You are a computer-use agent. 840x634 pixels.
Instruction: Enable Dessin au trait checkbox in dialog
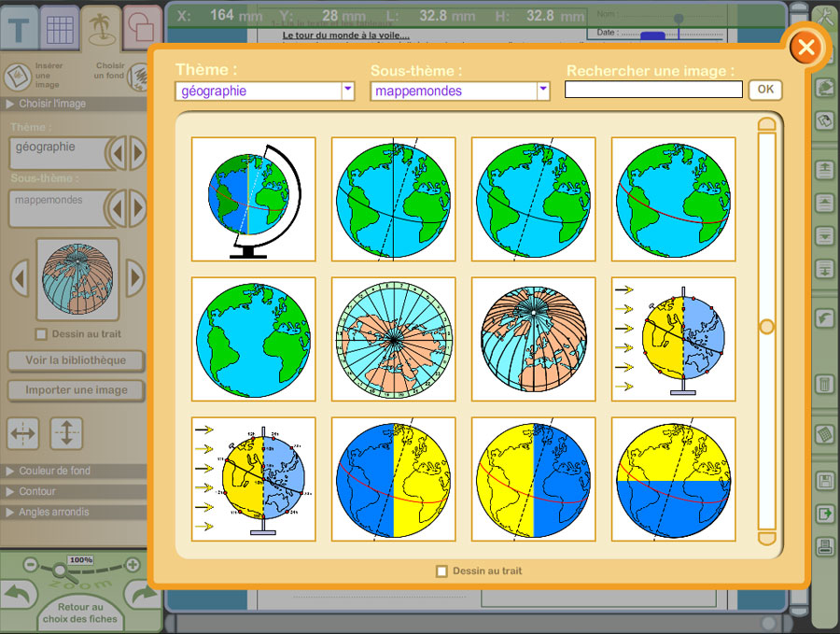point(442,571)
